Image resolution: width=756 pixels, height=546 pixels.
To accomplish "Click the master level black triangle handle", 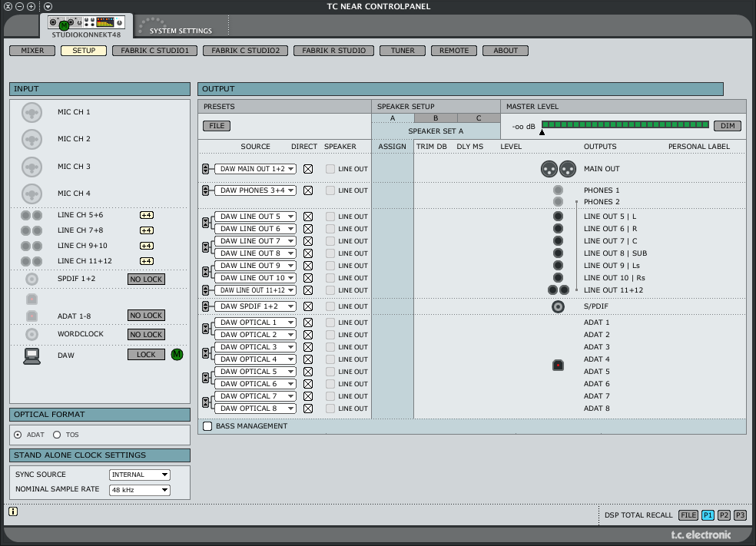I will tap(542, 133).
